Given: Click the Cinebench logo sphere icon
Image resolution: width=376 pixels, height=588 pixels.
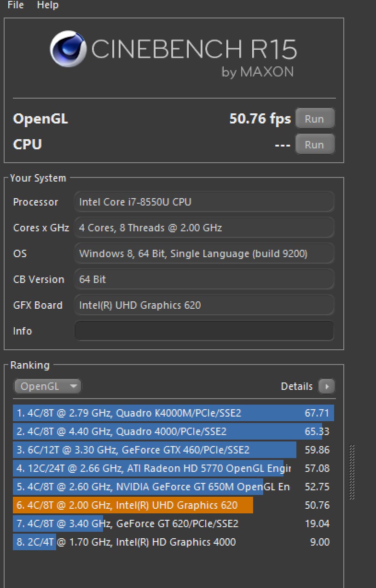Looking at the screenshot, I should tap(69, 49).
